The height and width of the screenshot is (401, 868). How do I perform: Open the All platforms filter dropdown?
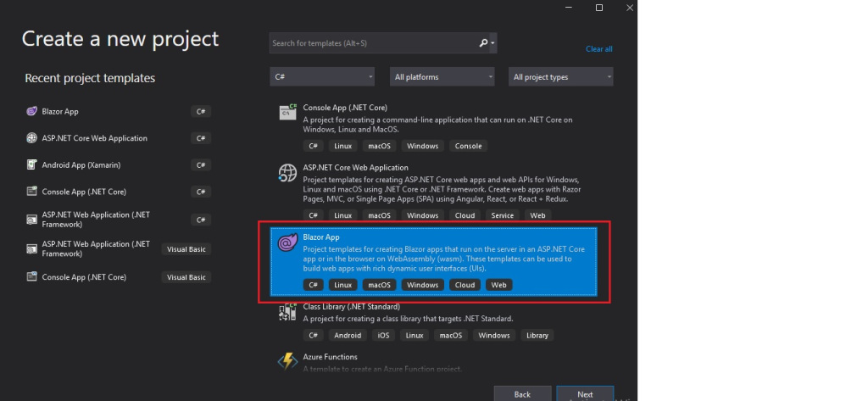(442, 77)
